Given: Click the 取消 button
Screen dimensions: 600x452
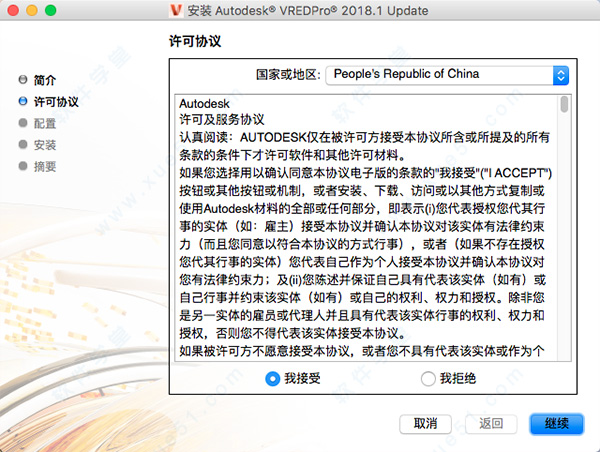Looking at the screenshot, I should click(x=426, y=424).
